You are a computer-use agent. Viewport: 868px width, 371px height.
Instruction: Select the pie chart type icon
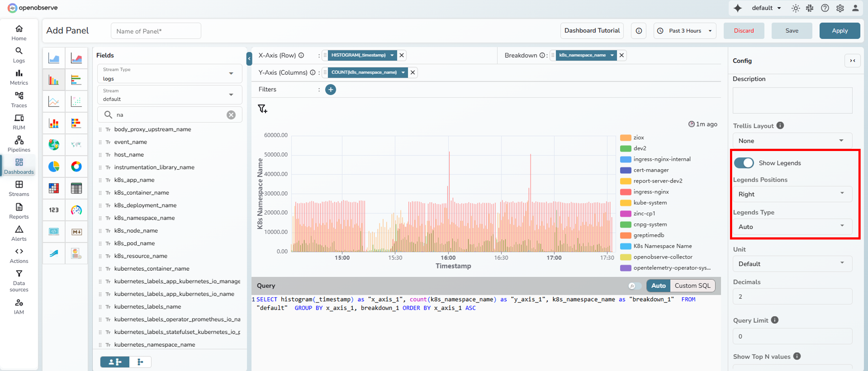pyautogui.click(x=54, y=167)
